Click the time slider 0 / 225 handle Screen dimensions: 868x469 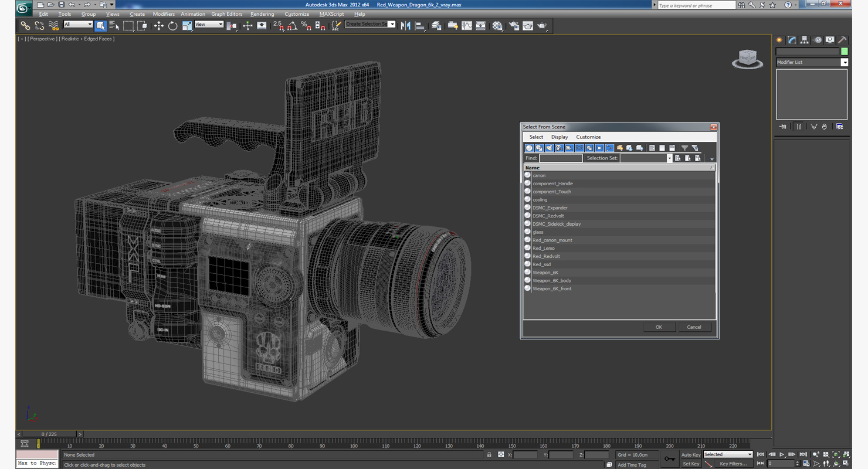[49, 434]
